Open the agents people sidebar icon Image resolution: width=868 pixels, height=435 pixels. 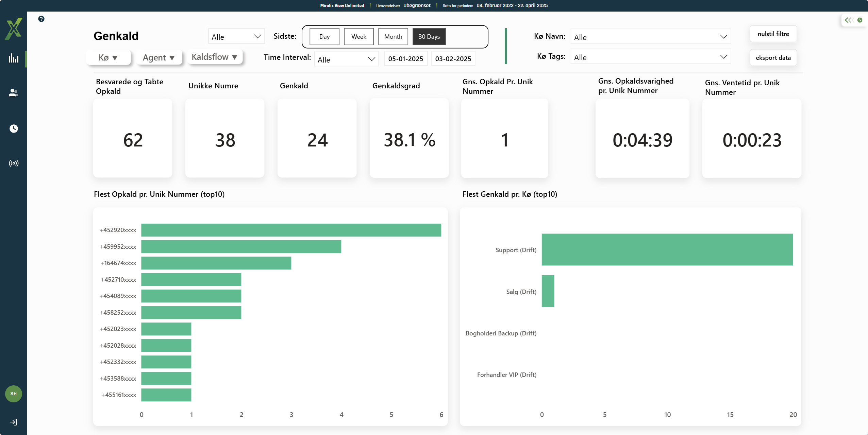click(x=14, y=93)
